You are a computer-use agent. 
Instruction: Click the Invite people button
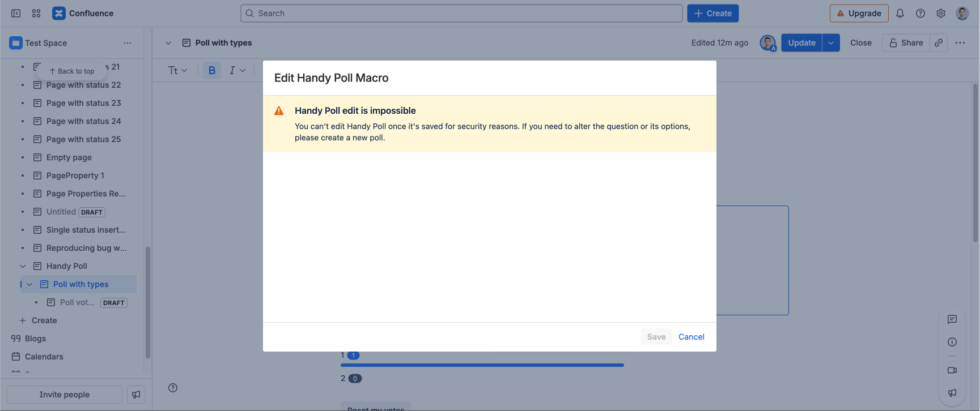(x=64, y=395)
